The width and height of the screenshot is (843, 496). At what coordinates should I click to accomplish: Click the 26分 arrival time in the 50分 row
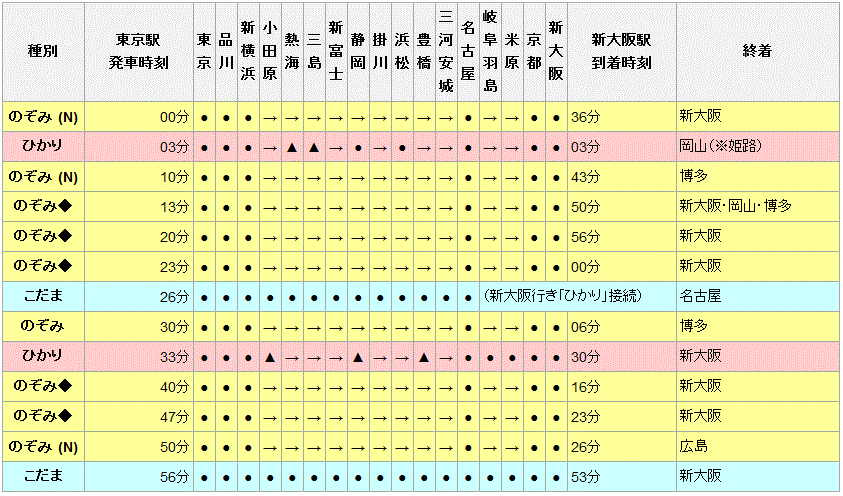click(621, 447)
